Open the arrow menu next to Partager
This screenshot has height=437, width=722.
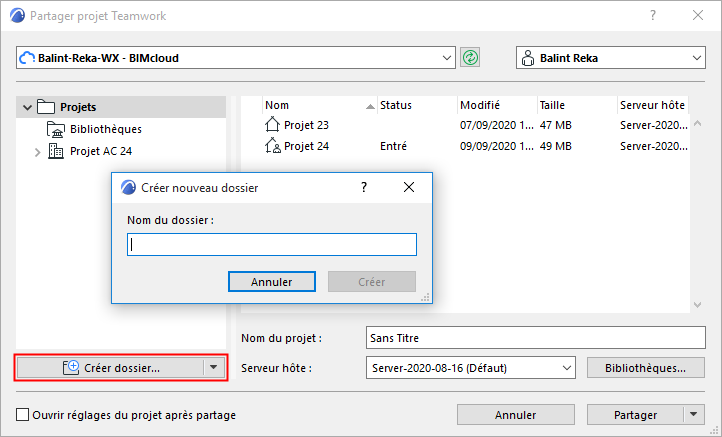coord(694,414)
